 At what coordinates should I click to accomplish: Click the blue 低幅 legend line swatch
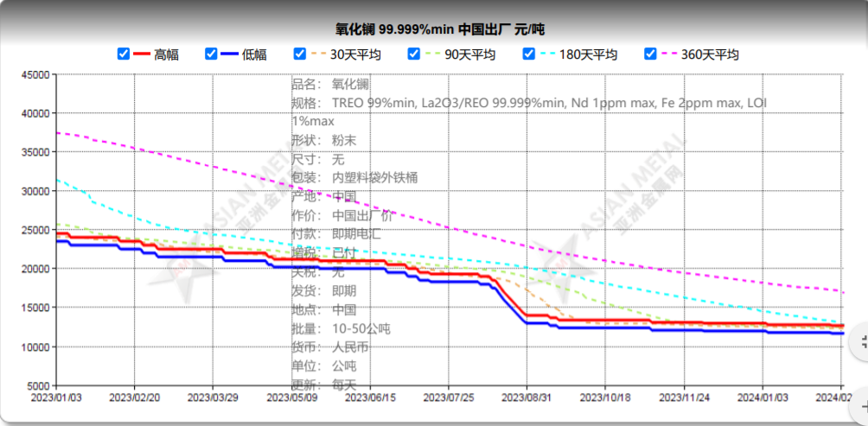230,54
